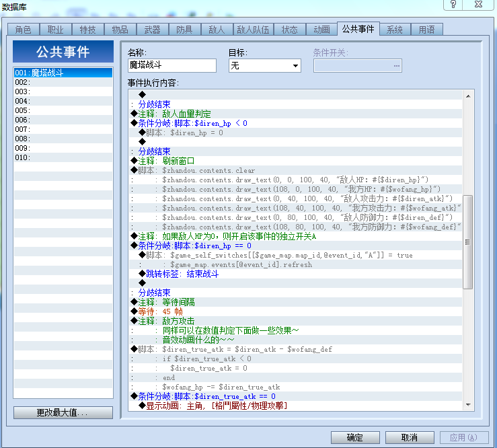Image resolution: width=497 pixels, height=448 pixels.
Task: Select the $game_self_switches script line
Action: (x=295, y=255)
